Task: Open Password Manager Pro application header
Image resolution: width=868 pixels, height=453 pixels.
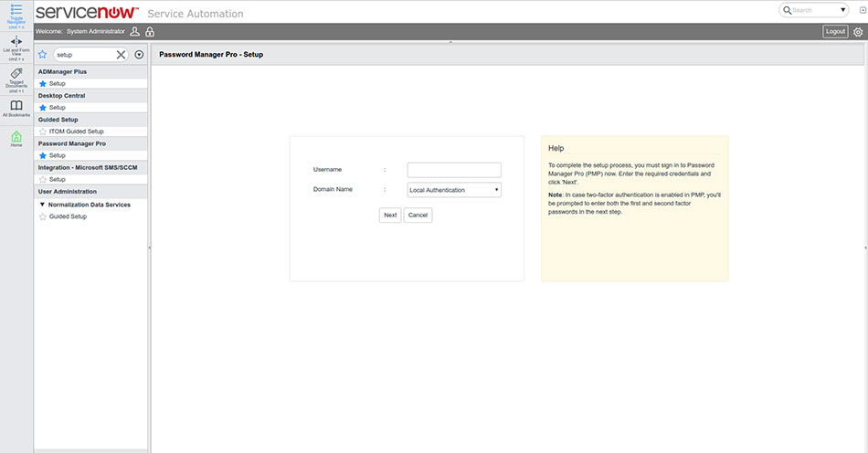Action: pos(90,143)
